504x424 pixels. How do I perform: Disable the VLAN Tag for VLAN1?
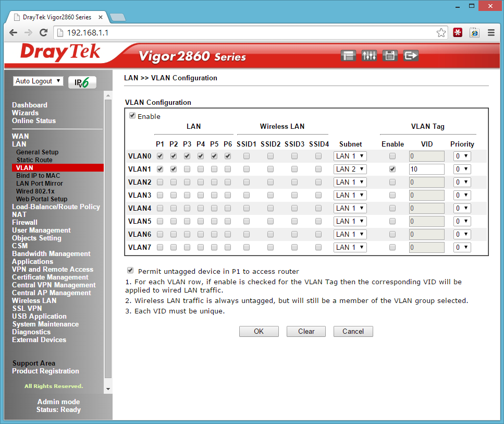coord(392,169)
